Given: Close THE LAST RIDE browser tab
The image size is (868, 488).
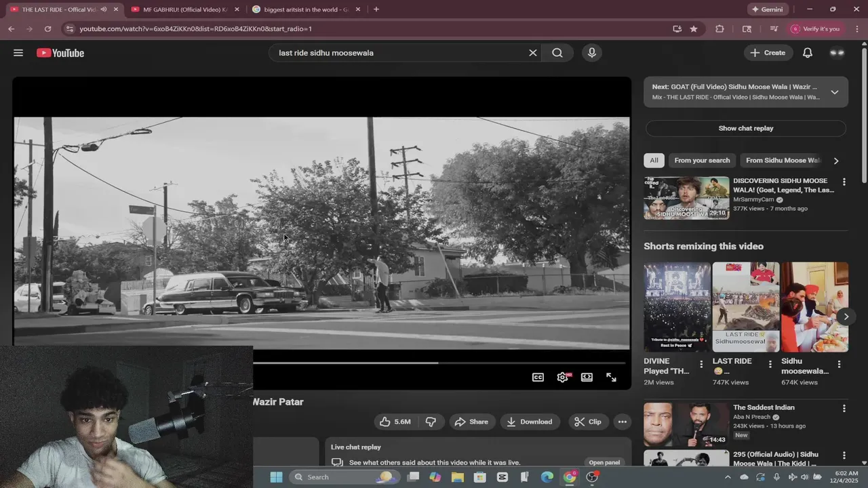Looking at the screenshot, I should (116, 9).
